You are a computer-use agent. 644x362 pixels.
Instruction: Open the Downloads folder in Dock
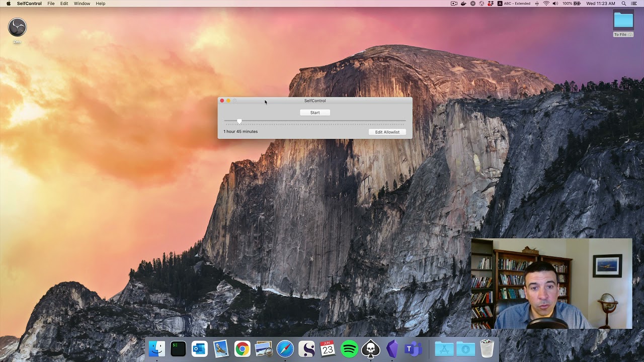(465, 348)
